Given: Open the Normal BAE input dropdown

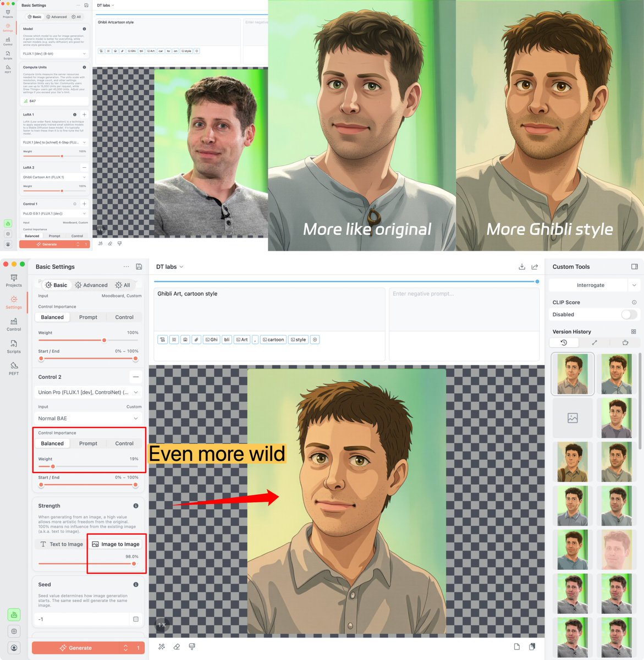Looking at the screenshot, I should click(x=88, y=419).
